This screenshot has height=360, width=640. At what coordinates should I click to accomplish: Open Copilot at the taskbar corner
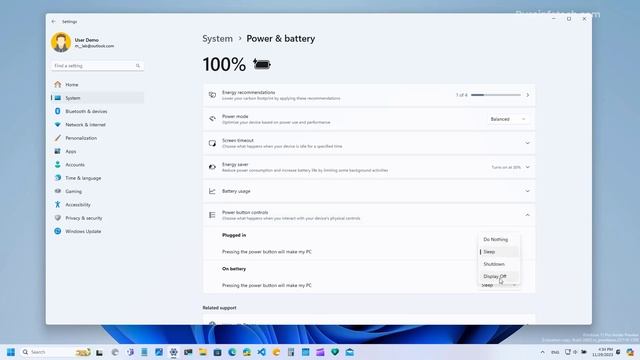(630, 352)
